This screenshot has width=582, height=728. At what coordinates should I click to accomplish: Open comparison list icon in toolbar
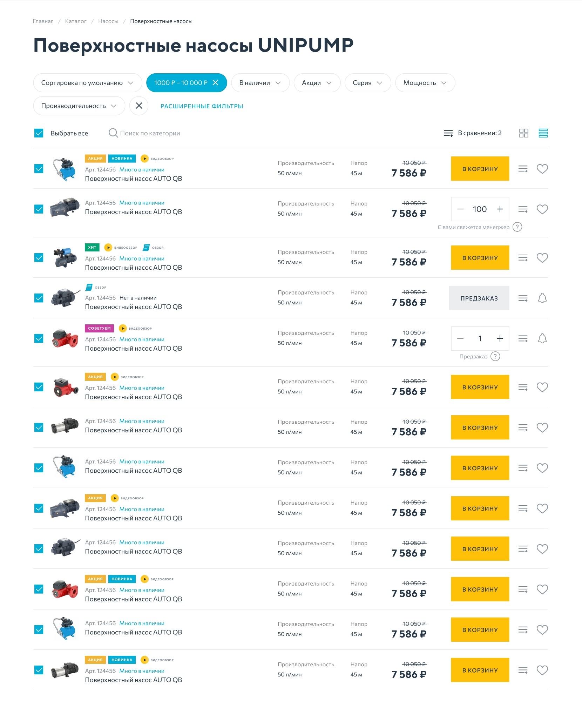coord(448,133)
